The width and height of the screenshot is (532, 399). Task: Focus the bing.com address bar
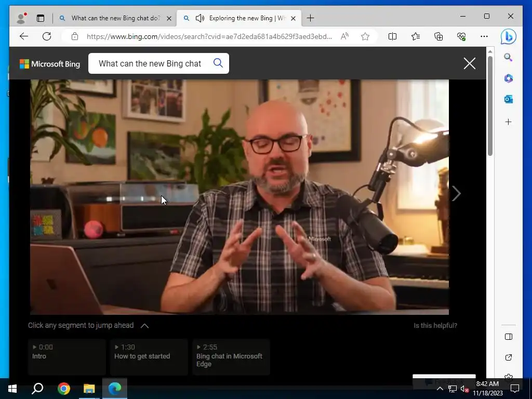point(209,36)
